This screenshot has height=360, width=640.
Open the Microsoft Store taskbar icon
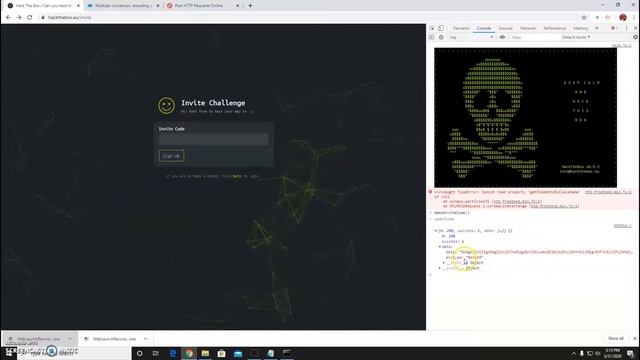222,353
